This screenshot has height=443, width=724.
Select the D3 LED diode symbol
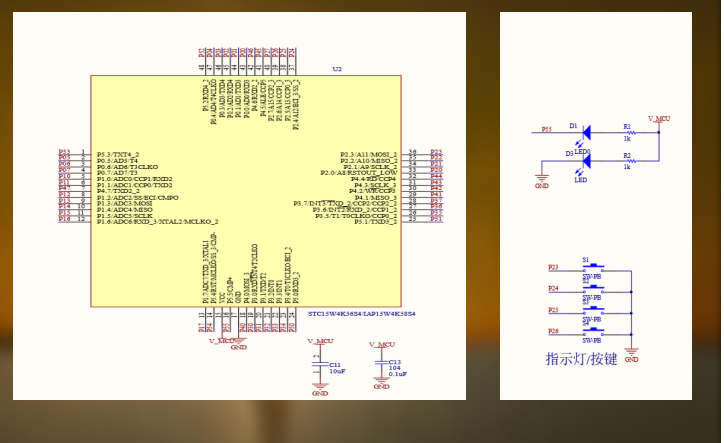click(x=587, y=161)
